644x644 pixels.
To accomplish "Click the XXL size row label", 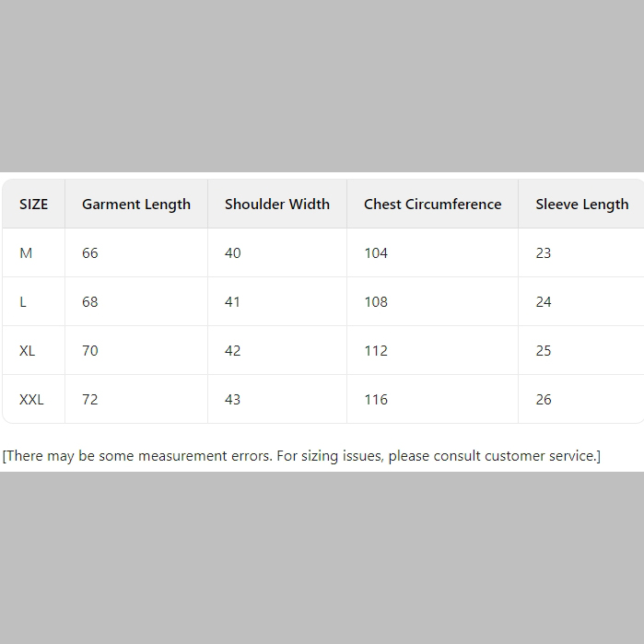I will [x=31, y=400].
